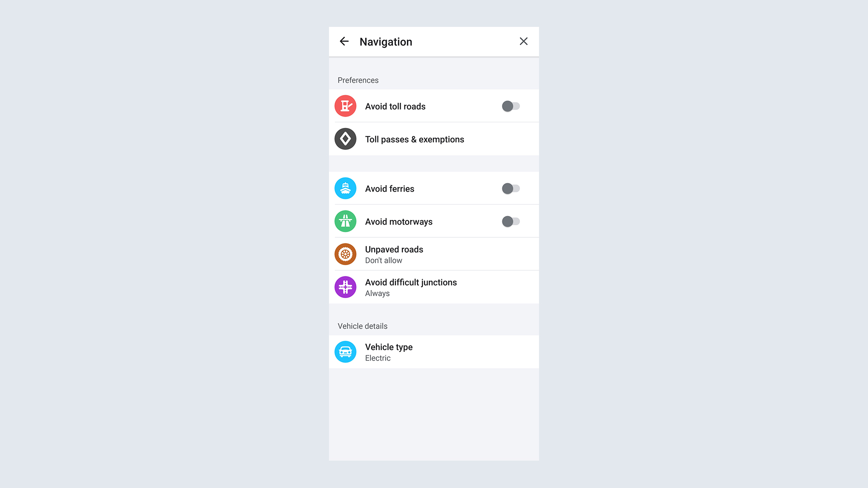Click the toll passes and exemptions icon
This screenshot has width=868, height=488.
click(345, 138)
